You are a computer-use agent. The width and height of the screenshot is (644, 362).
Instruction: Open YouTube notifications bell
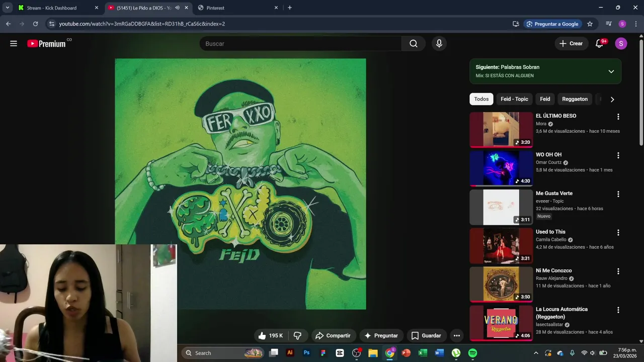click(x=599, y=44)
